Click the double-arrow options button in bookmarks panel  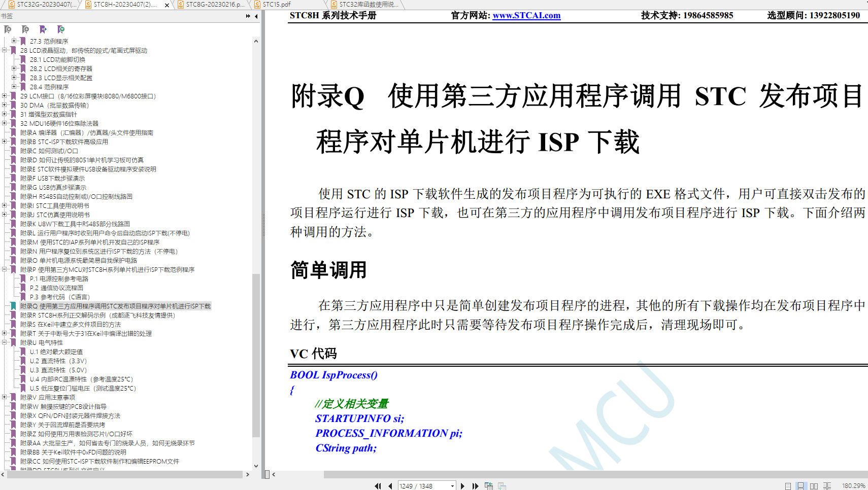click(248, 16)
